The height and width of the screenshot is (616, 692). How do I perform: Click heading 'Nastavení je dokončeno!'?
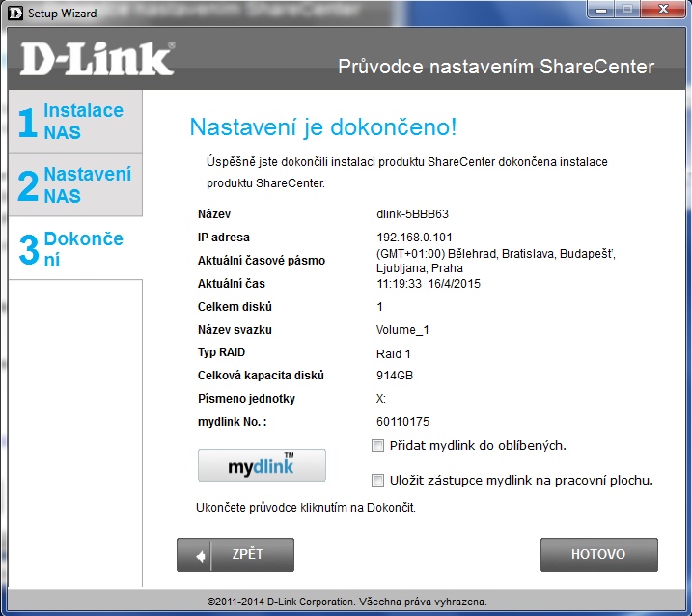[x=323, y=128]
